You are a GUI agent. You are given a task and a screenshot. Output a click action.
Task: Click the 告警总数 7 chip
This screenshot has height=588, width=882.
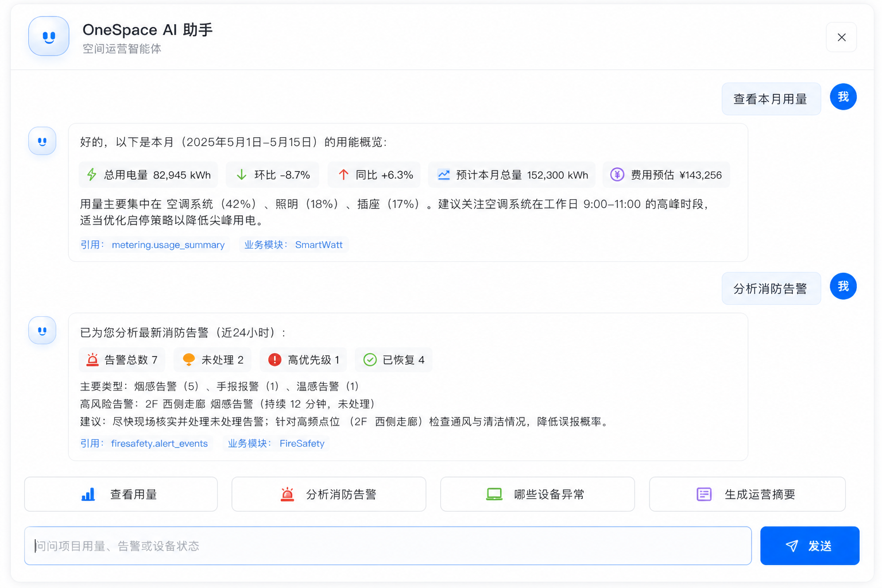coord(122,360)
